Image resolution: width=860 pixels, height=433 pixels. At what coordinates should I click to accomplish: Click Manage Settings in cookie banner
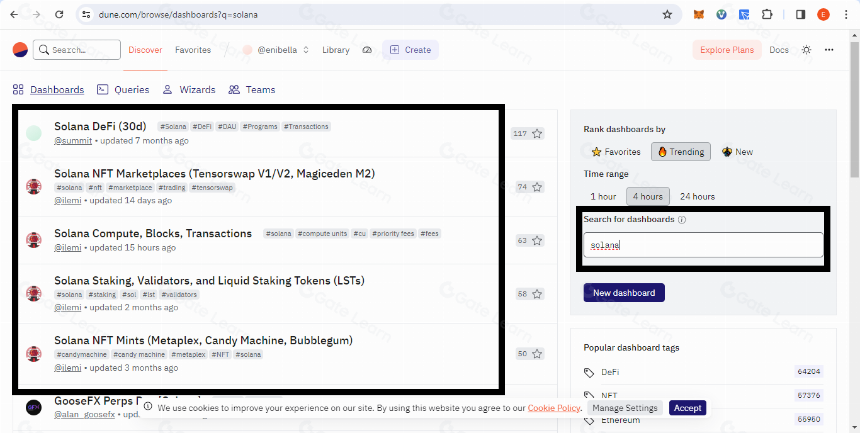pos(625,408)
